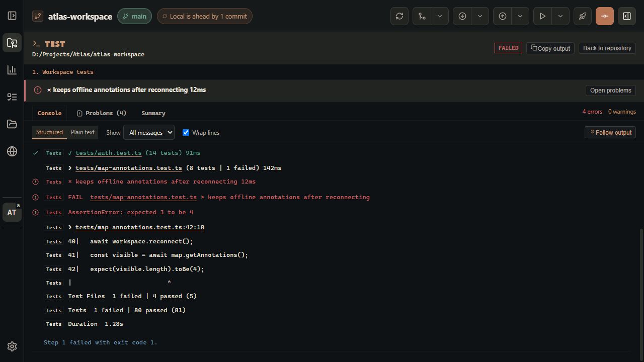This screenshot has width=644, height=362.
Task: Click the FAILED status badge
Action: click(x=508, y=48)
